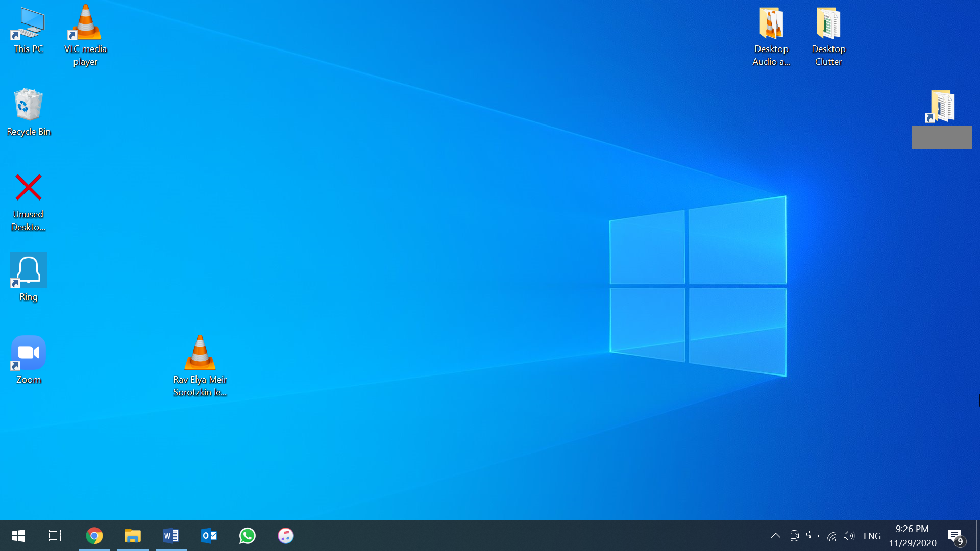The image size is (980, 551).
Task: Open the calendar by clicking the clock
Action: 913,536
